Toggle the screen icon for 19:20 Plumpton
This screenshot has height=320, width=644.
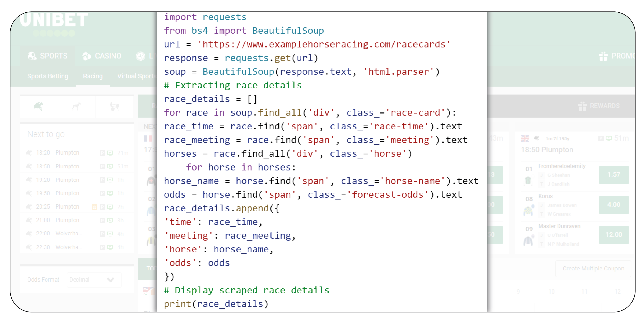[x=109, y=179]
